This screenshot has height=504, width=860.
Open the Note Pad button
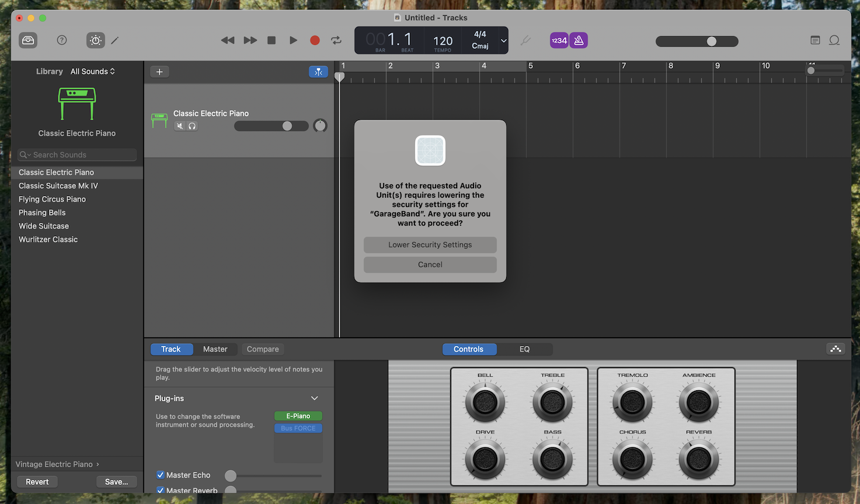816,40
